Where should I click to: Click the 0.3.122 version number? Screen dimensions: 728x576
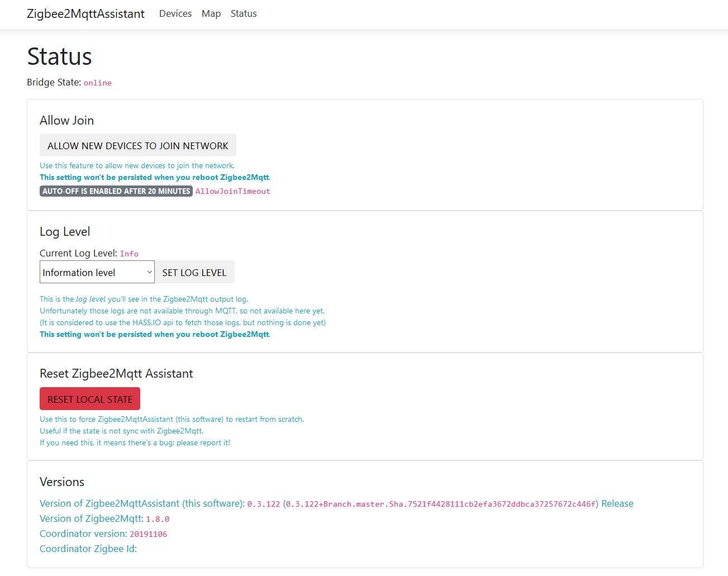coord(264,504)
